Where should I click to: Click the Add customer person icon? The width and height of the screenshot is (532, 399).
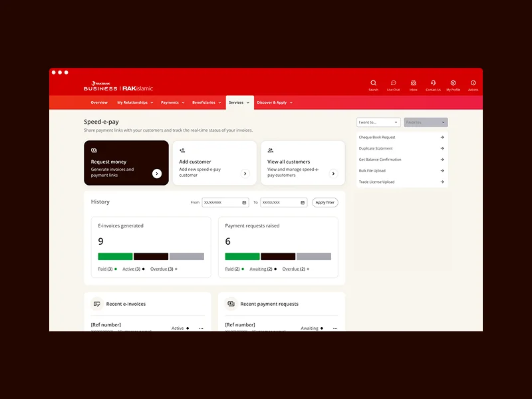(x=182, y=150)
